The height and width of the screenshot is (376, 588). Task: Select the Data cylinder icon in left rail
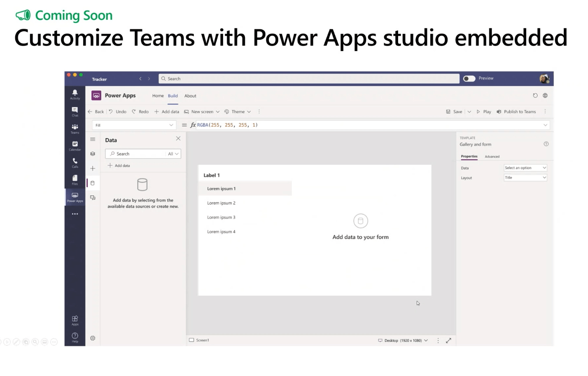point(93,183)
